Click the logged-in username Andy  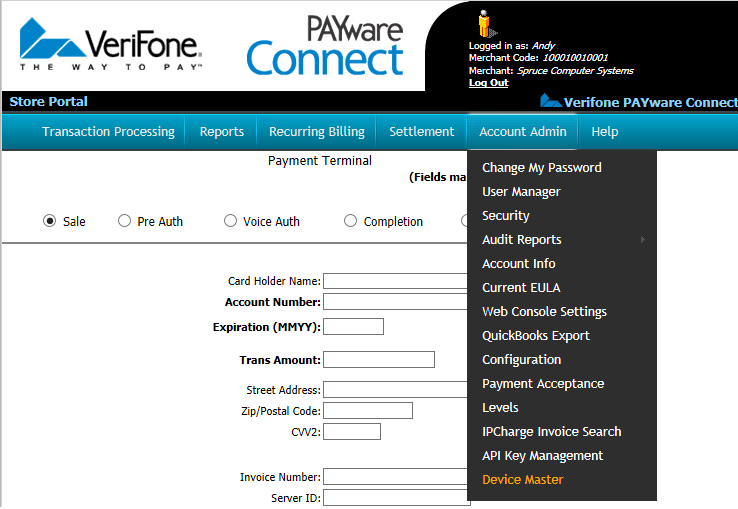[x=544, y=46]
